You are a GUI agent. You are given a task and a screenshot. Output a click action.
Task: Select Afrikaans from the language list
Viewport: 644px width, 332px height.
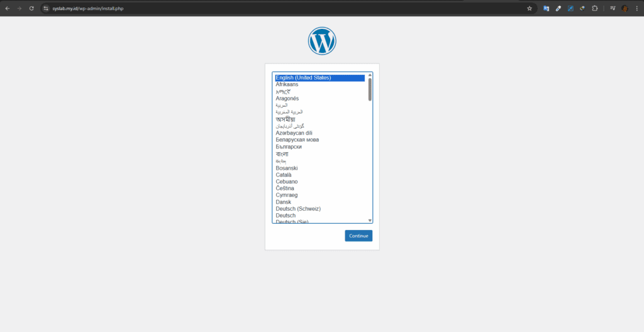(x=320, y=84)
